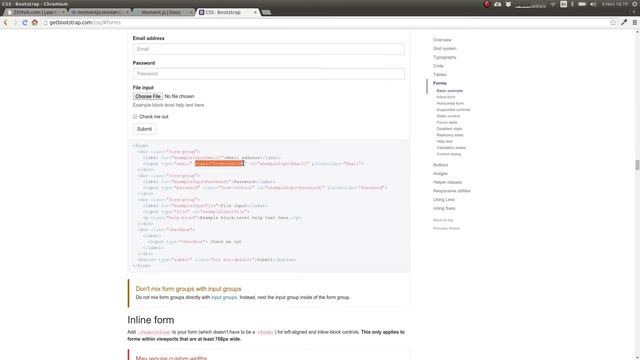Select Forms in the sidebar
640x360 pixels.
tap(440, 83)
